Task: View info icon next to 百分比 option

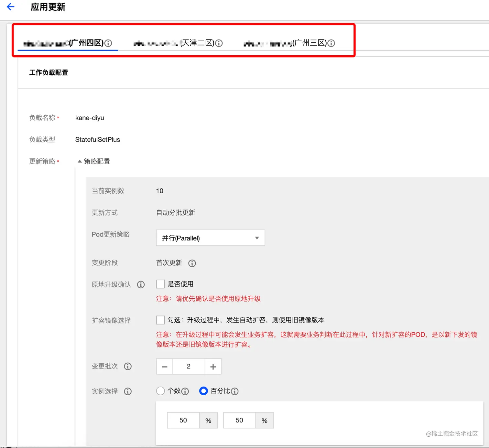Action: (x=235, y=391)
